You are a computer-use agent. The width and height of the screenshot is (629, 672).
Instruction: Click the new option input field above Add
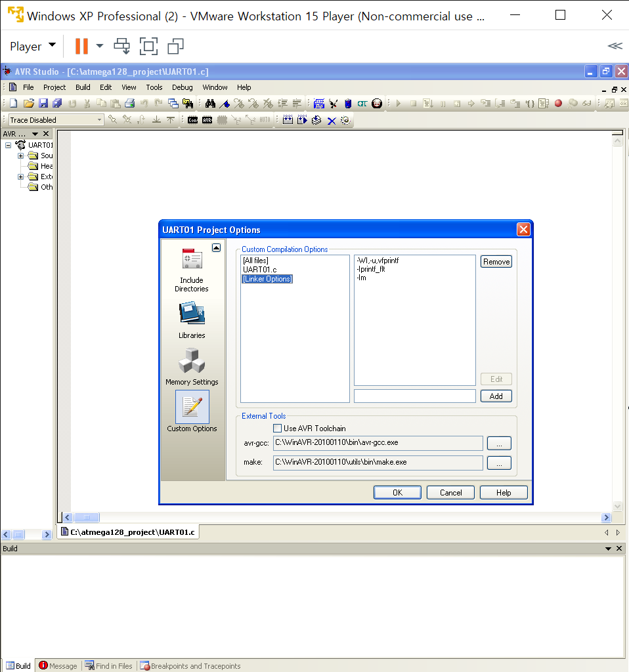(x=414, y=396)
